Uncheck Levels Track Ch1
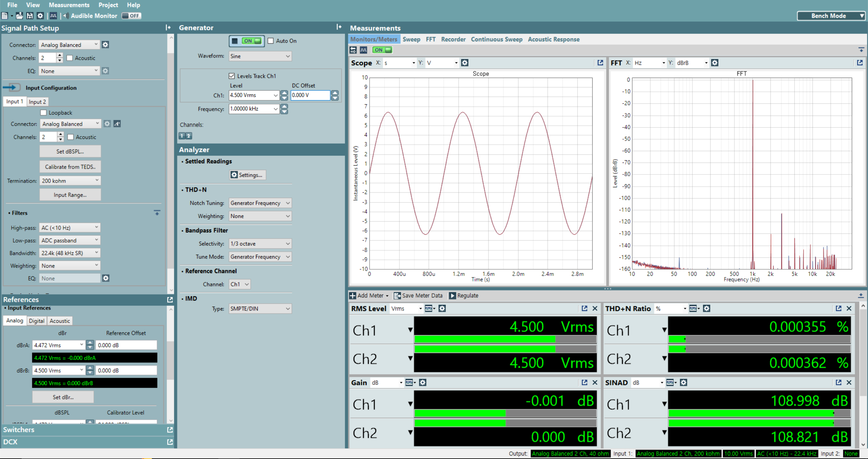The image size is (868, 459). (232, 76)
